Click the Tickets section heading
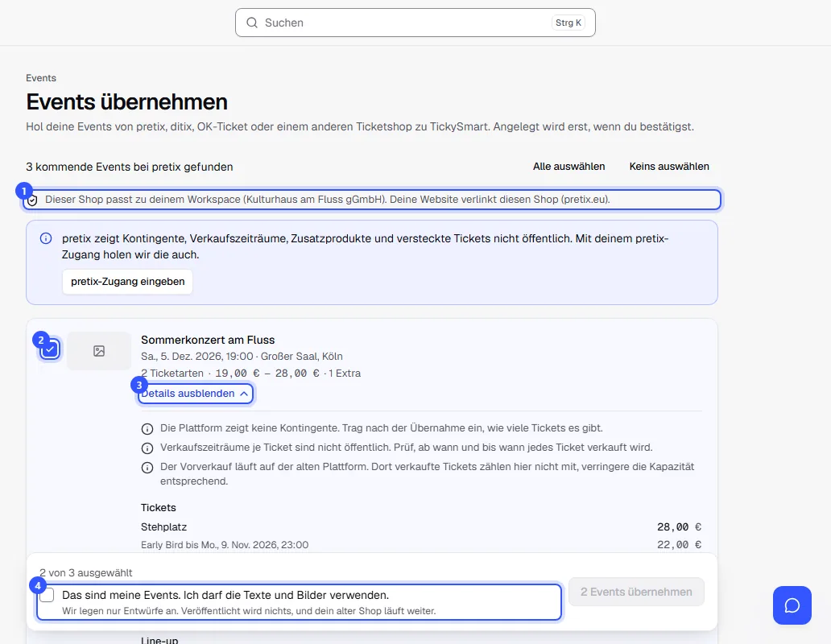Screen dimensions: 831x644 coord(159,507)
